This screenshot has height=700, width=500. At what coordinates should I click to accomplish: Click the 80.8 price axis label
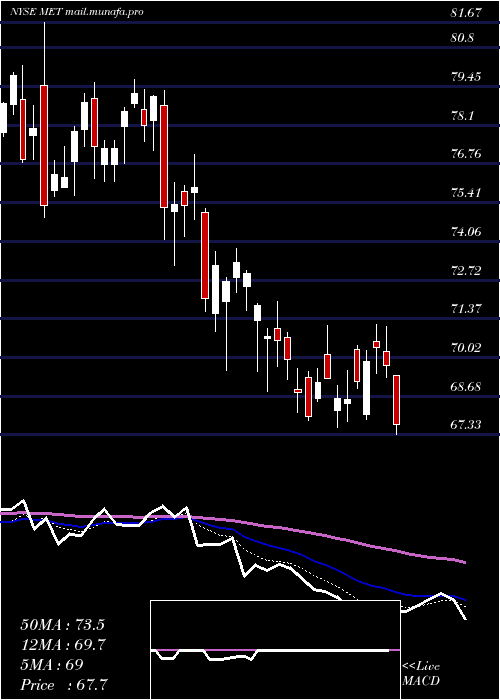tap(462, 38)
